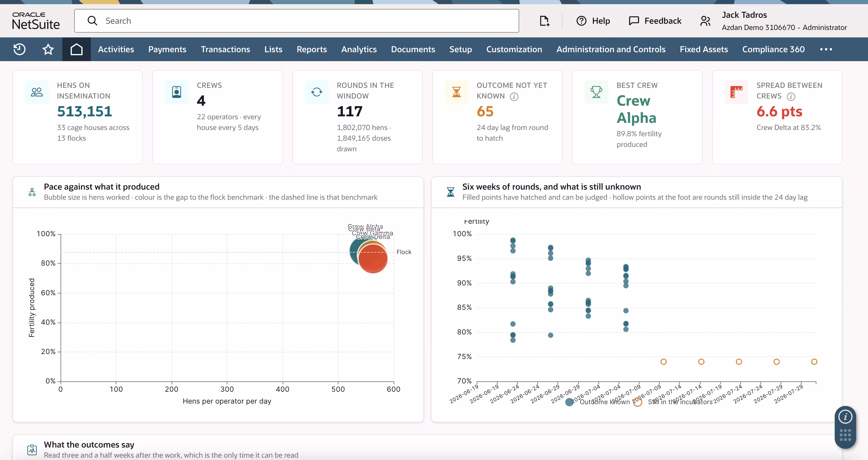This screenshot has height=460, width=868.
Task: Open the Customization menu
Action: [x=514, y=49]
